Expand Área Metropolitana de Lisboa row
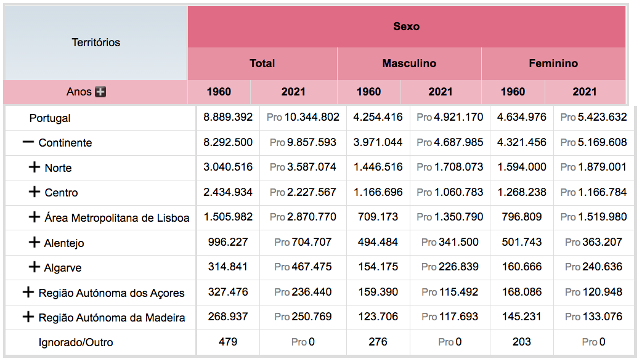Image resolution: width=642 pixels, height=364 pixels. 34,217
